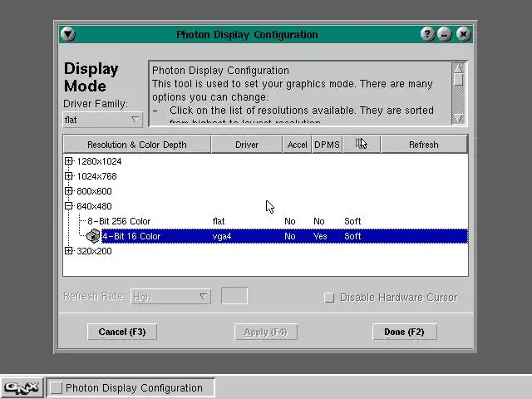Open the QNX launch button on taskbar
The height and width of the screenshot is (399, 532).
click(22, 387)
